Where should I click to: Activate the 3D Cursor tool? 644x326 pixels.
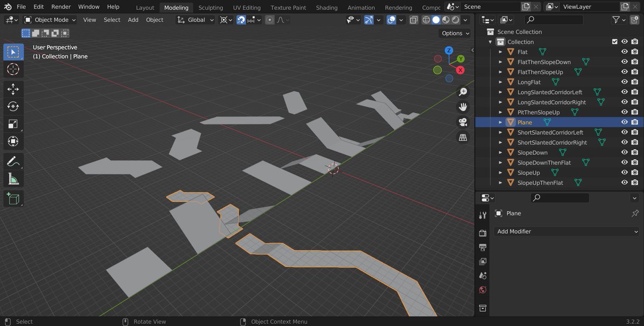tap(13, 69)
